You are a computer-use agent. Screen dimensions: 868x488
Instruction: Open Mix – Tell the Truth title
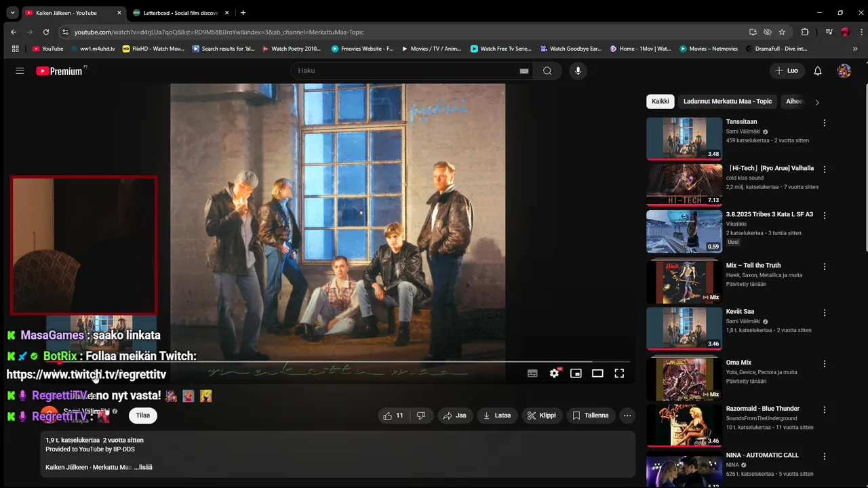point(753,266)
